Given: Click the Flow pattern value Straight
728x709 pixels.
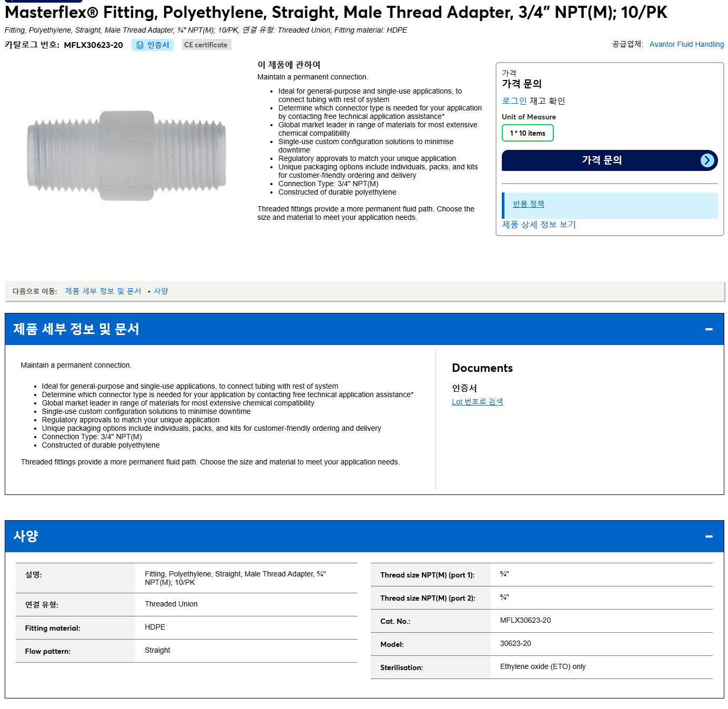Looking at the screenshot, I should [158, 650].
